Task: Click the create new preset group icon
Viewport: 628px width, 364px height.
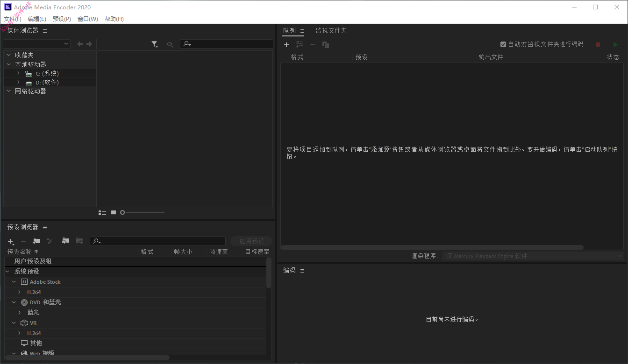Action: pyautogui.click(x=36, y=241)
